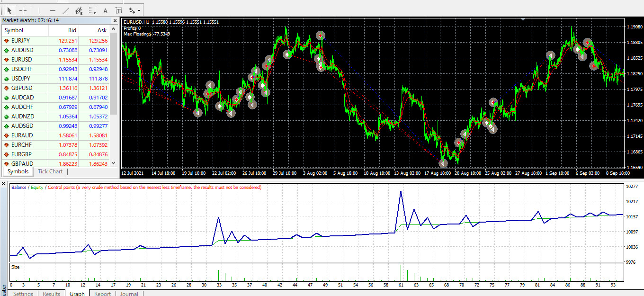This screenshot has height=296, width=644.
Task: Click the 10277 balance axis label
Action: (x=632, y=187)
